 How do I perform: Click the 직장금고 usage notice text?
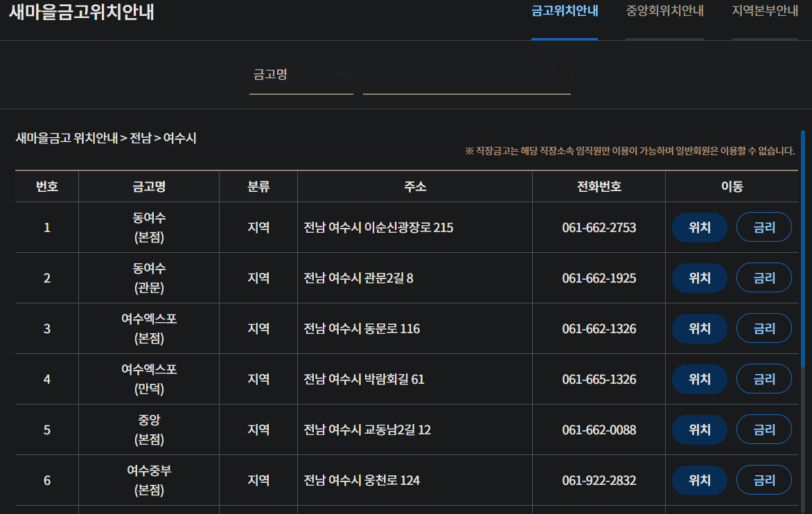(630, 151)
